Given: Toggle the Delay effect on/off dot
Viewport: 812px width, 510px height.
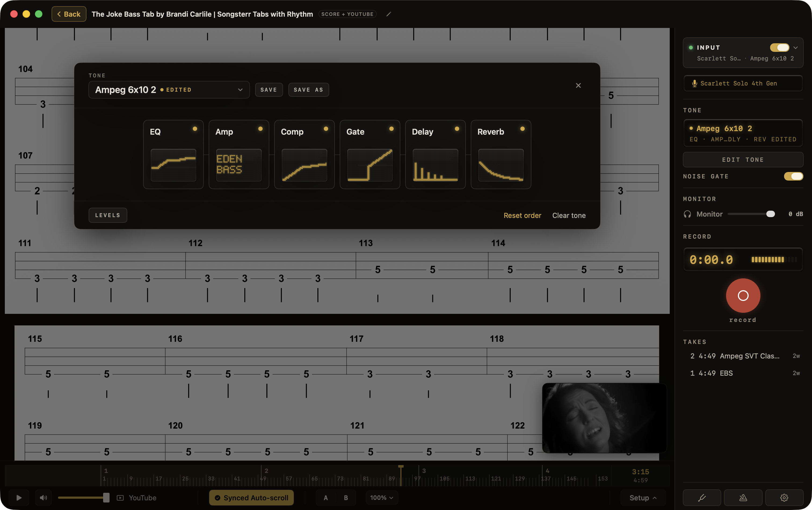Looking at the screenshot, I should pyautogui.click(x=457, y=128).
